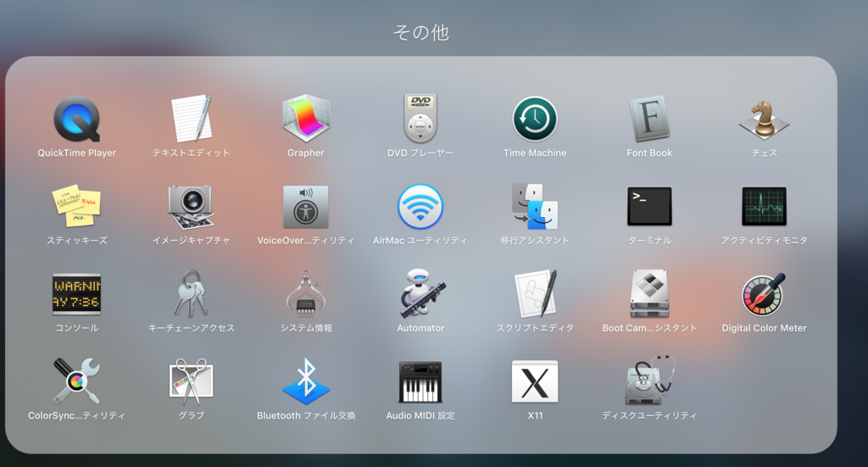Open the グラブ scissors icon
This screenshot has height=467, width=868.
pyautogui.click(x=192, y=381)
